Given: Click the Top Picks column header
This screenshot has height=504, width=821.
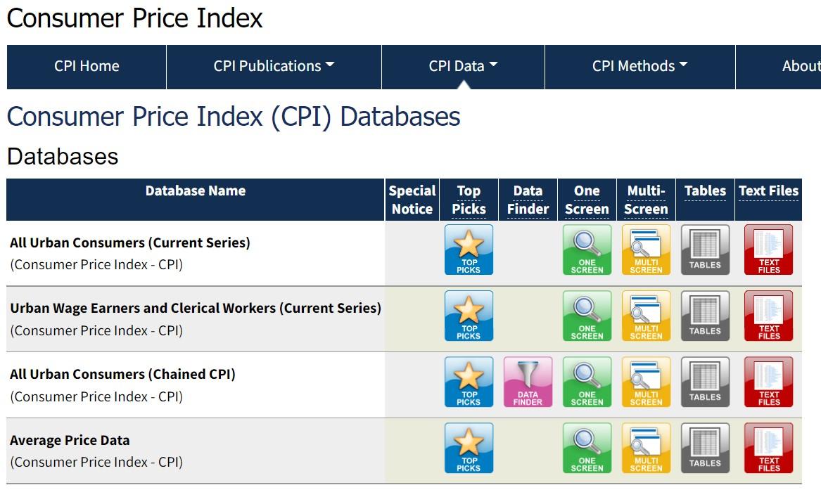Looking at the screenshot, I should tap(469, 200).
